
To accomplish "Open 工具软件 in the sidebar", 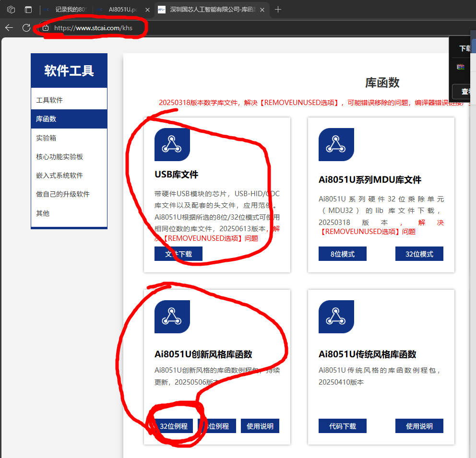I will 69,100.
